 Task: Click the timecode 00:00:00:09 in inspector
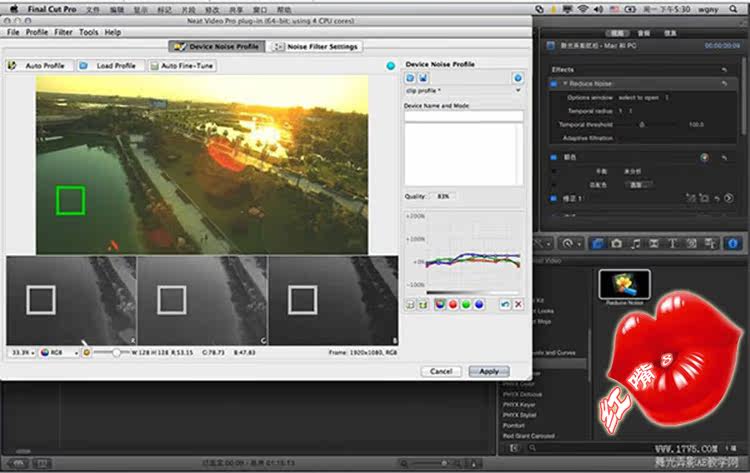coord(722,46)
